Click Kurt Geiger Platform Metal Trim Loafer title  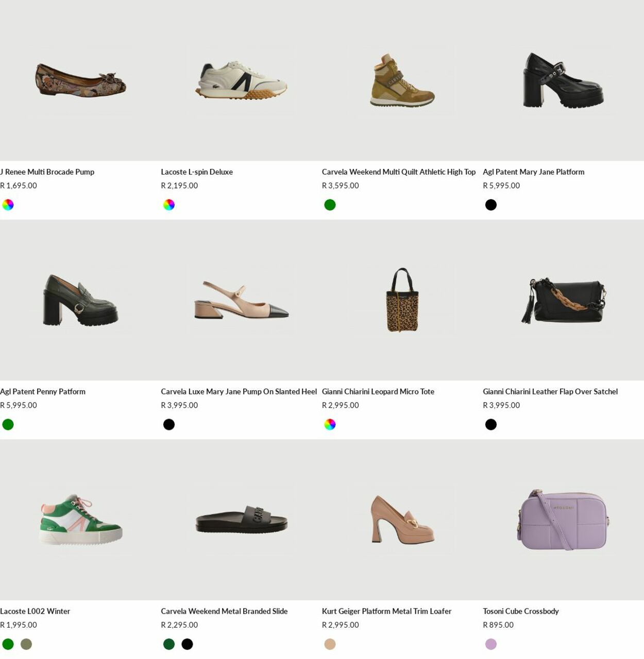(x=386, y=612)
